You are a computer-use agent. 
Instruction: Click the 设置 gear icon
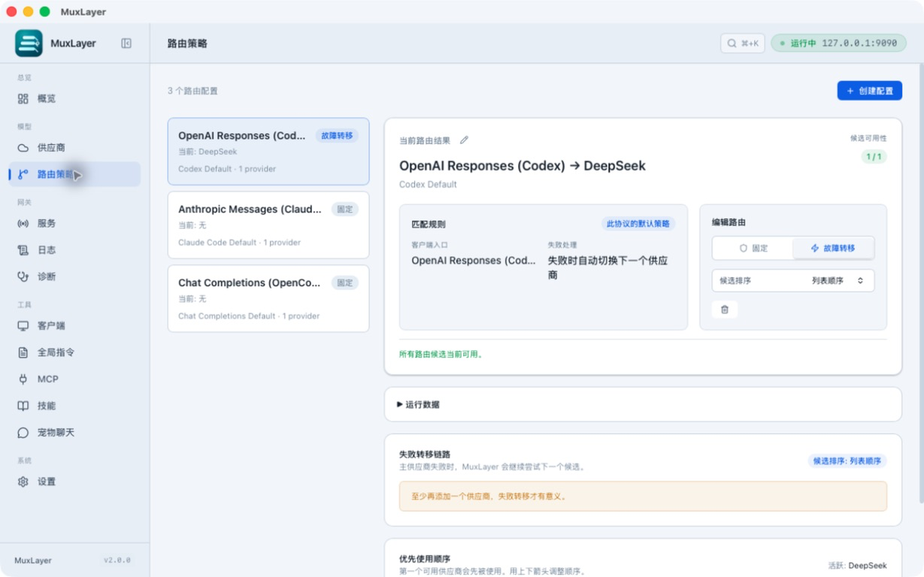23,482
